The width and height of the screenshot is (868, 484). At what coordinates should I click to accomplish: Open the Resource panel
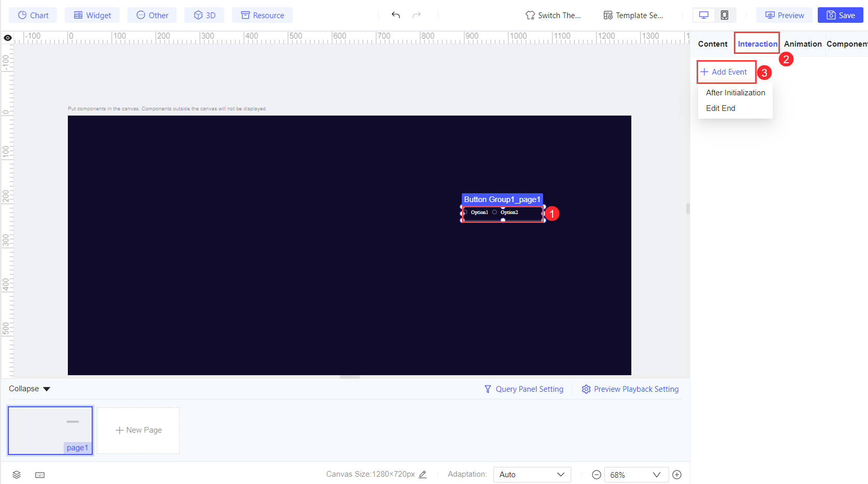263,15
